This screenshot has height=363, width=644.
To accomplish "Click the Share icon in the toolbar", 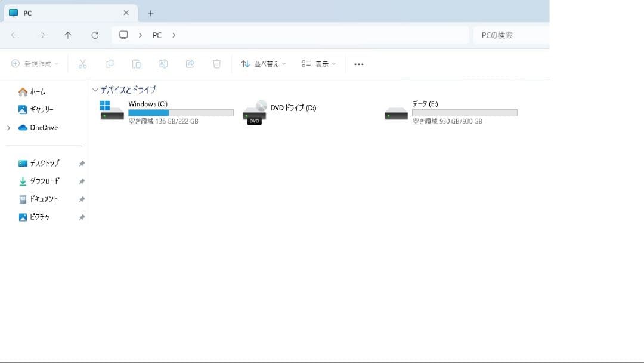I will 190,64.
